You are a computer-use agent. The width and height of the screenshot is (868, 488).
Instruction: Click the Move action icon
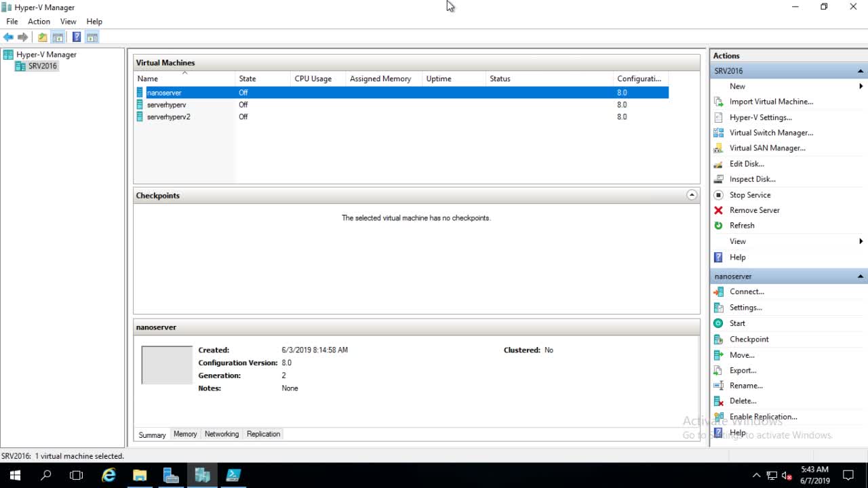[718, 355]
